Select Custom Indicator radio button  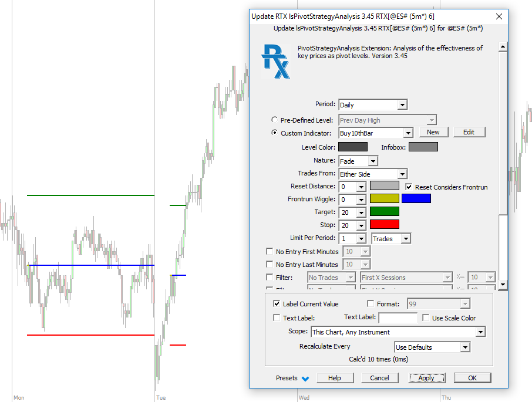275,133
